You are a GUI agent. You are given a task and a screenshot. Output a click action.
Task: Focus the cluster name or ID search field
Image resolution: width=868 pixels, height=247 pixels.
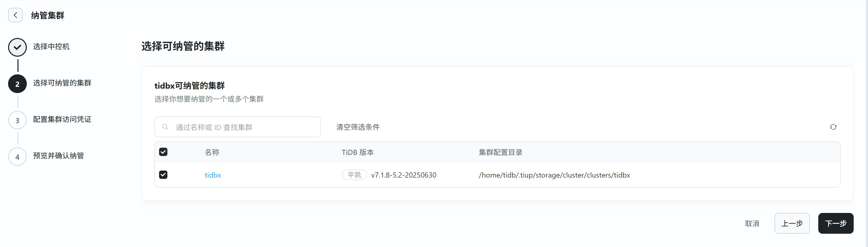point(243,127)
